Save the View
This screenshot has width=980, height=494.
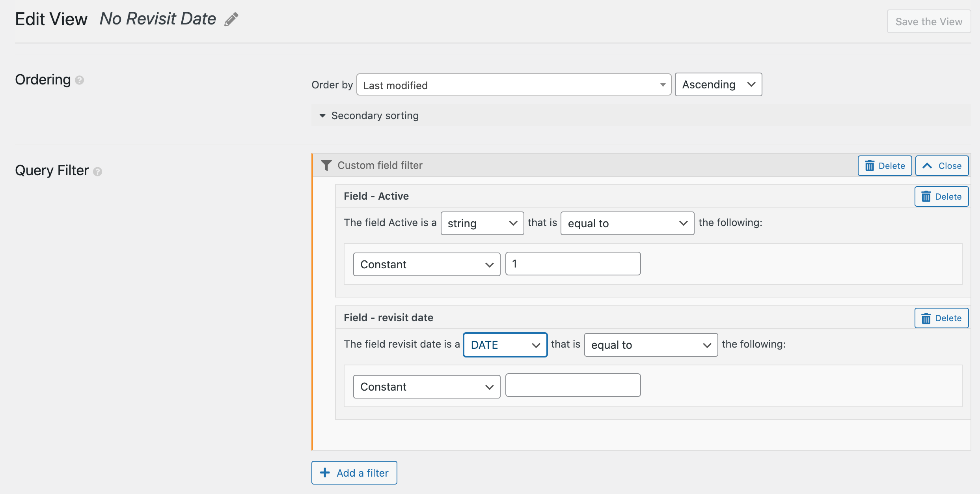929,21
